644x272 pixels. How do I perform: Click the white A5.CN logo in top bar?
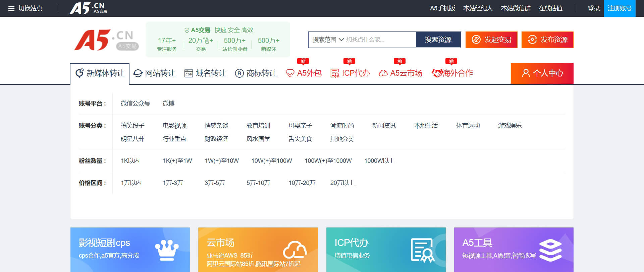[x=88, y=8]
